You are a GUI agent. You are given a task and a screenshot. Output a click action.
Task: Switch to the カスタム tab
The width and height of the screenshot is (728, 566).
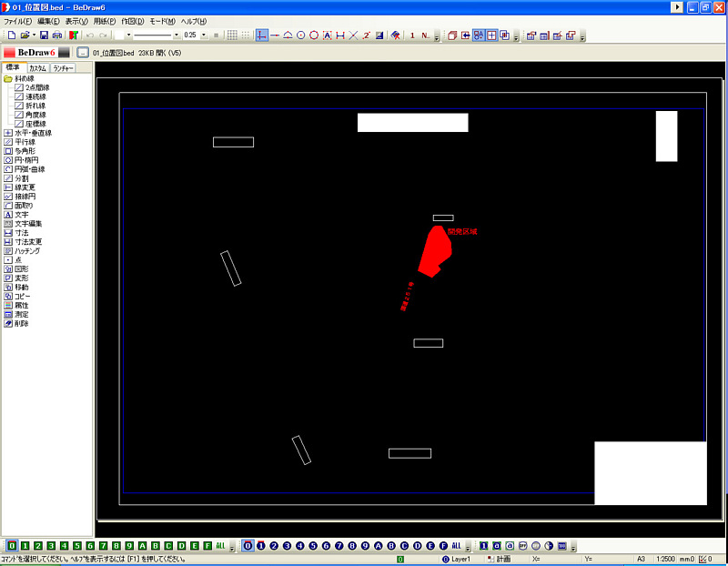pyautogui.click(x=37, y=68)
